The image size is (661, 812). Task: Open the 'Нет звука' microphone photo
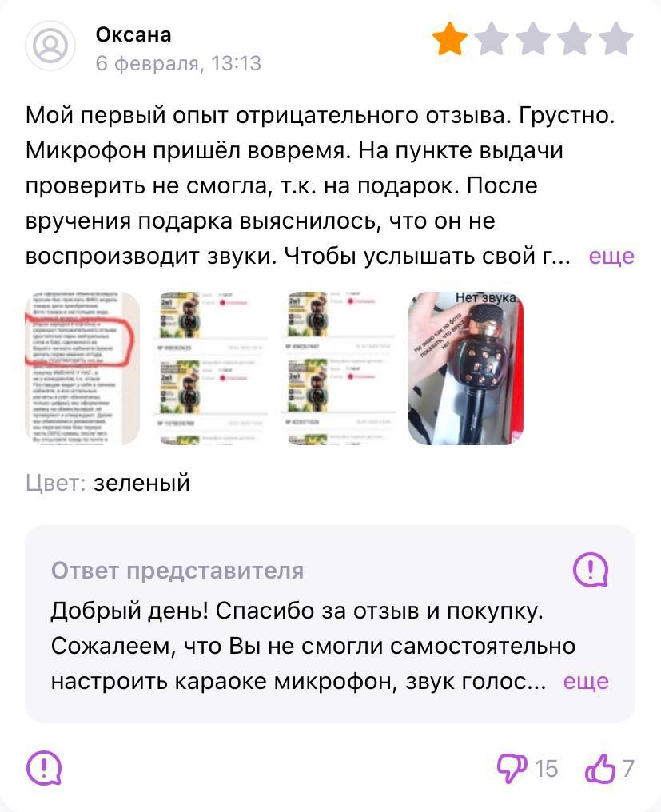tap(466, 368)
